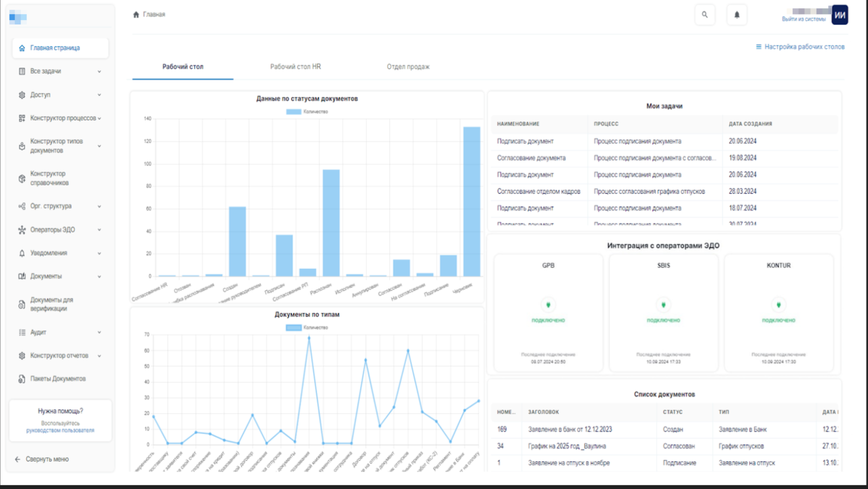Click the KONTUR operator card title
This screenshot has width=868, height=489.
click(x=779, y=266)
